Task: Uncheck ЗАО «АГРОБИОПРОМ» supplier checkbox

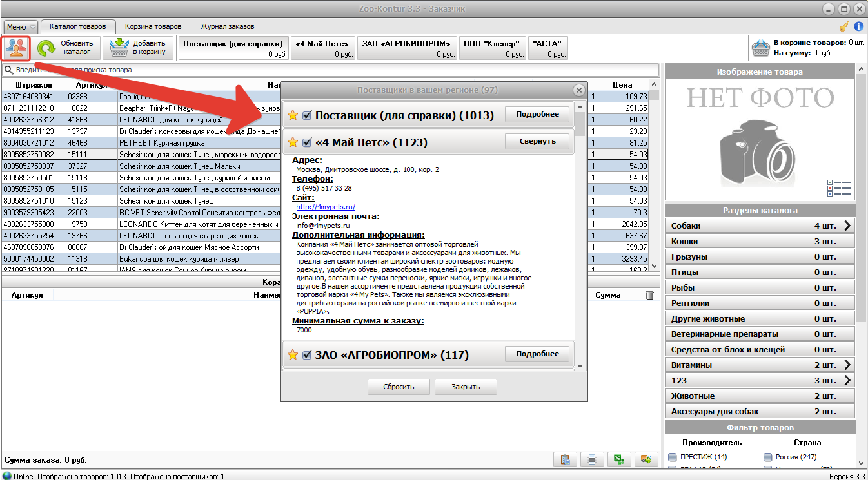Action: pos(307,355)
